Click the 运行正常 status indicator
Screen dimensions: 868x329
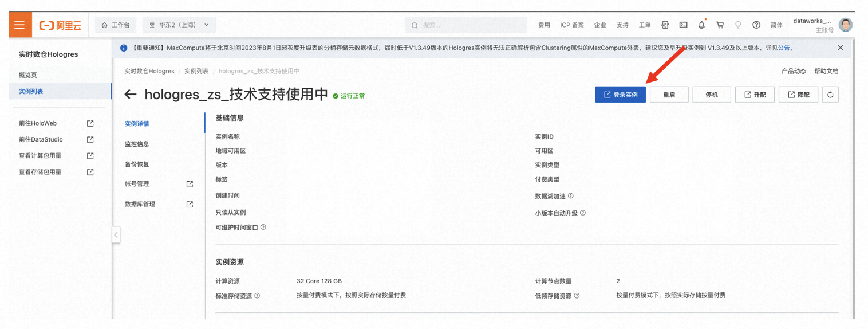349,96
